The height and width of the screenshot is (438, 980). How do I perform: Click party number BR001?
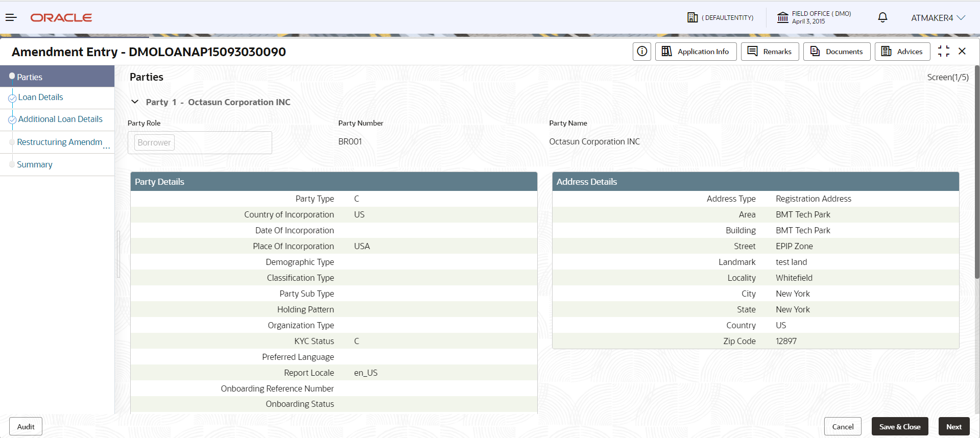pos(350,141)
